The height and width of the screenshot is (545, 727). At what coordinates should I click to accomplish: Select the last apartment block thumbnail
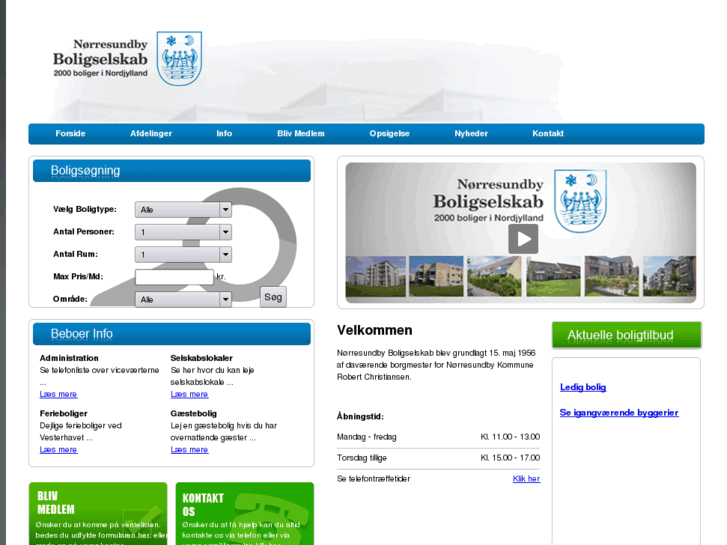669,276
